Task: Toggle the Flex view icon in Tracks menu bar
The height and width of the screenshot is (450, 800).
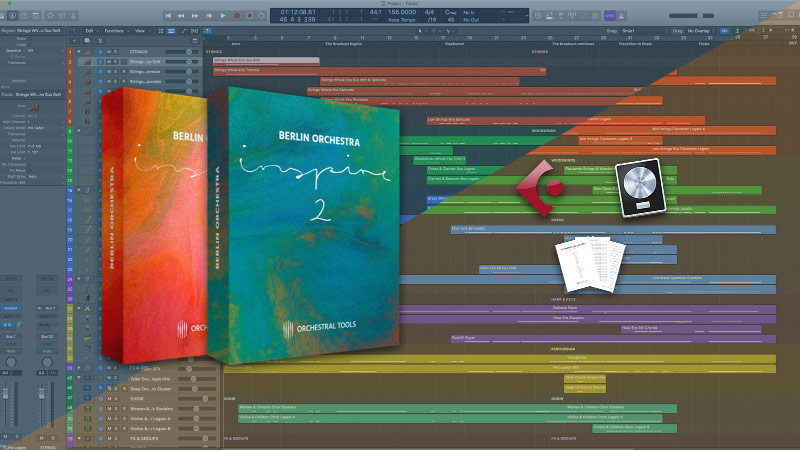Action: [194, 31]
